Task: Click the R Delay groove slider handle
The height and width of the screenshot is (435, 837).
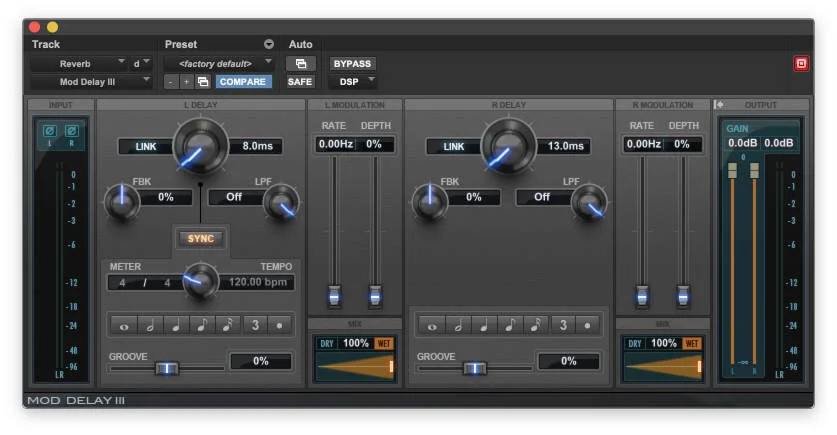Action: (x=475, y=368)
